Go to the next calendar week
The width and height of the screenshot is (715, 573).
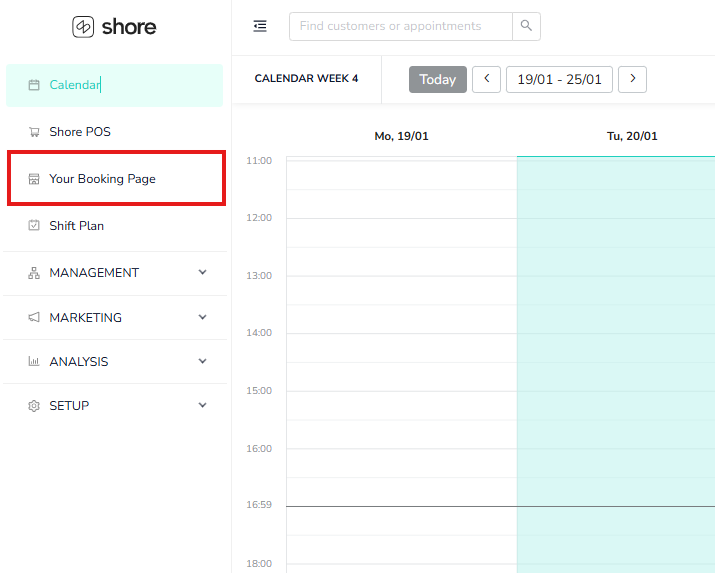tap(632, 80)
